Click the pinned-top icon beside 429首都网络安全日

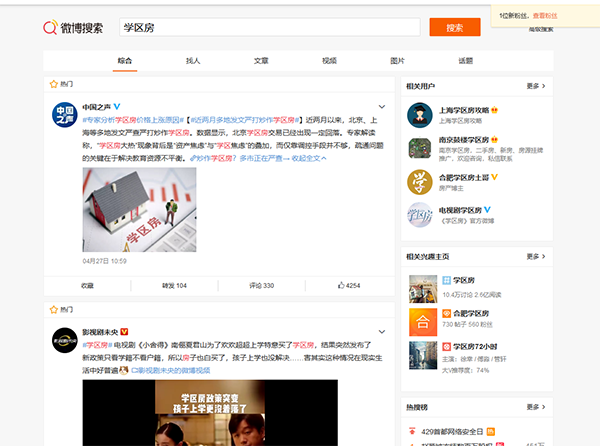412,431
